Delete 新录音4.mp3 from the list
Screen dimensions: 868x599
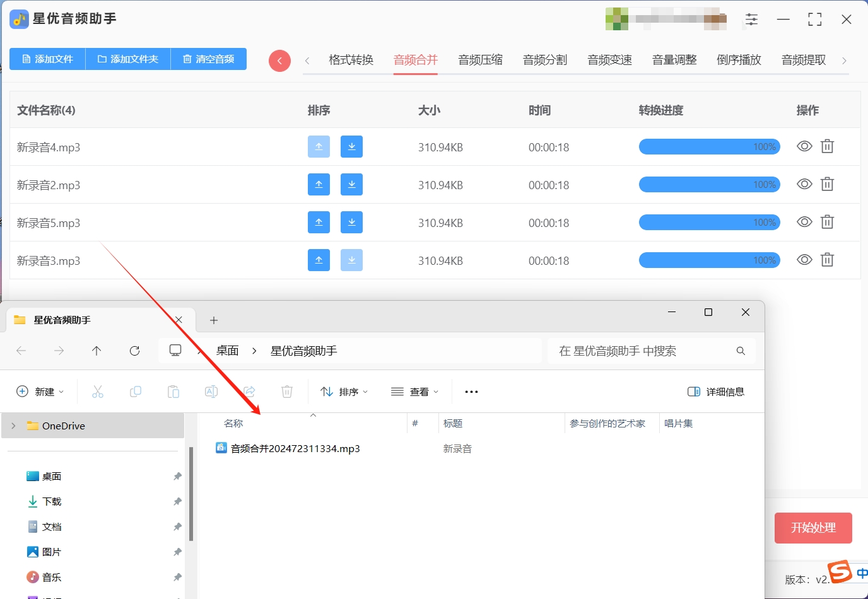pyautogui.click(x=827, y=146)
